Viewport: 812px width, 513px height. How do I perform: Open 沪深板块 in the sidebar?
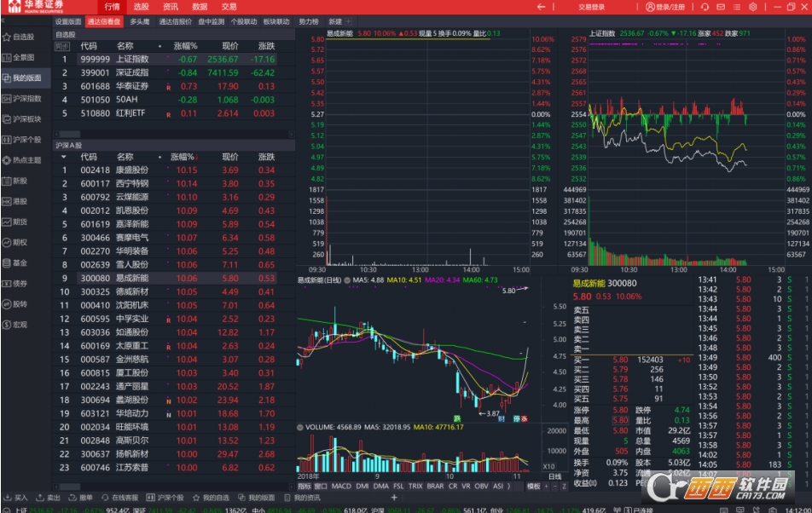tap(22, 119)
